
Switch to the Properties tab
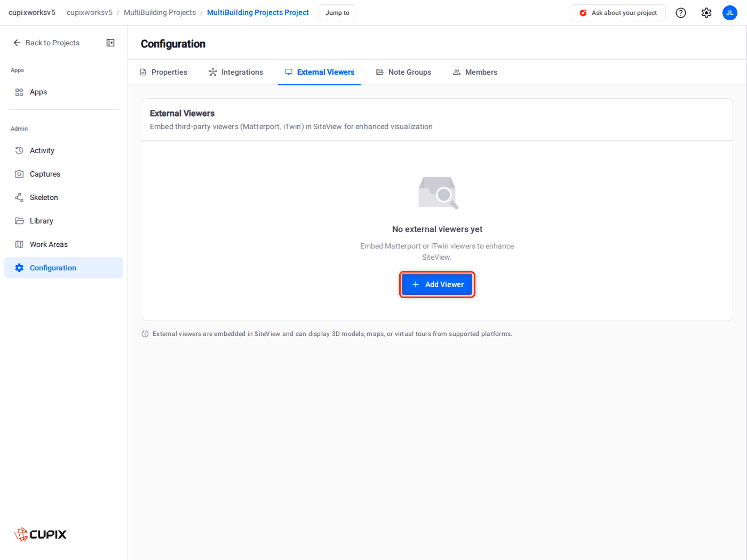click(x=164, y=72)
